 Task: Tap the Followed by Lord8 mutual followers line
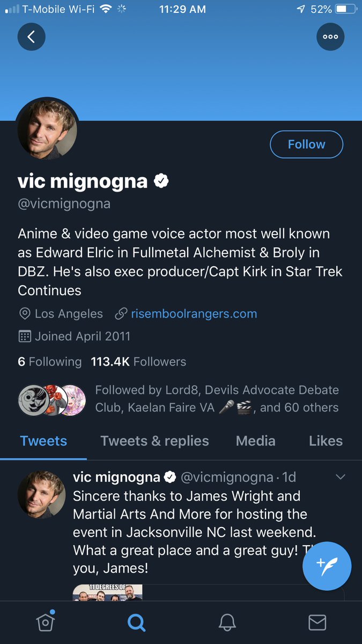pos(217,399)
